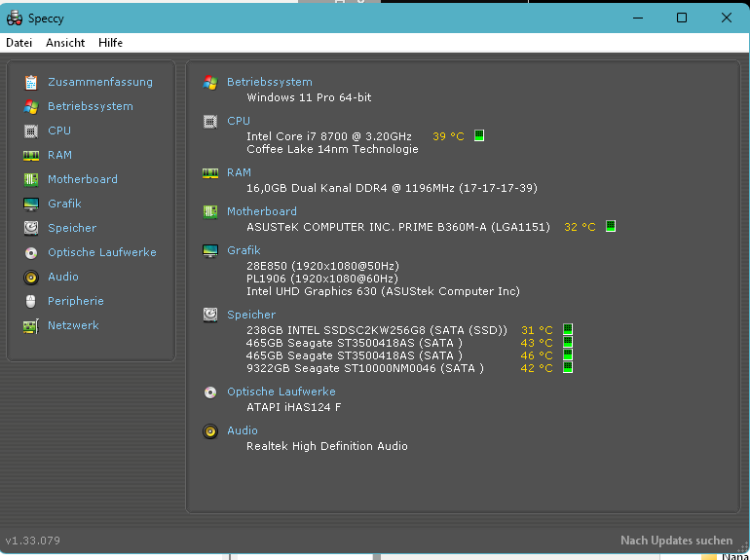View Speicher details from sidebar

(72, 228)
